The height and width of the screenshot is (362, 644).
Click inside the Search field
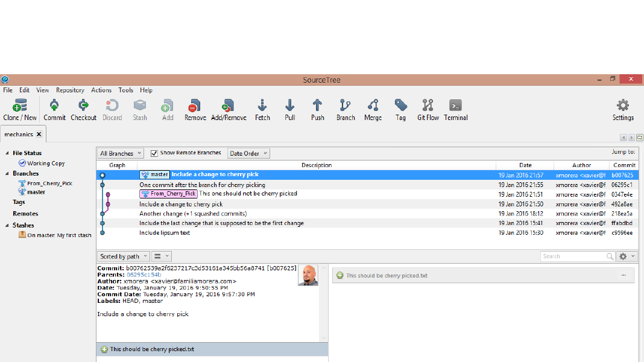573,256
